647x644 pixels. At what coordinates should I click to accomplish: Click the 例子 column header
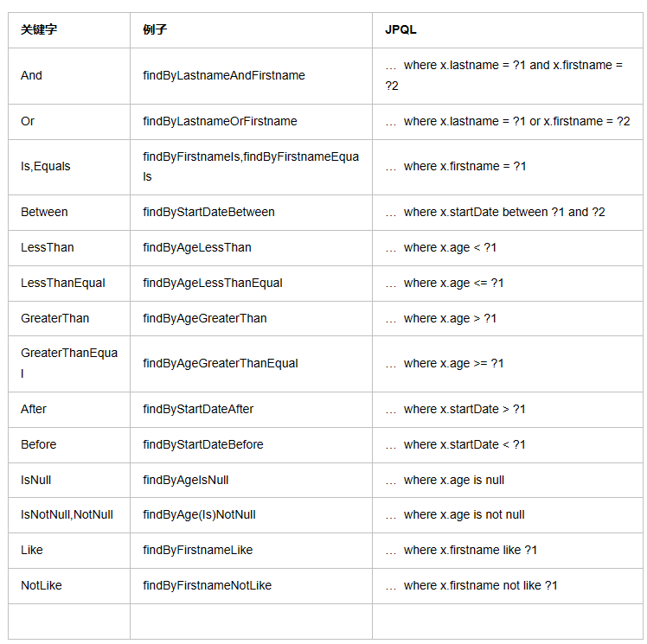155,30
